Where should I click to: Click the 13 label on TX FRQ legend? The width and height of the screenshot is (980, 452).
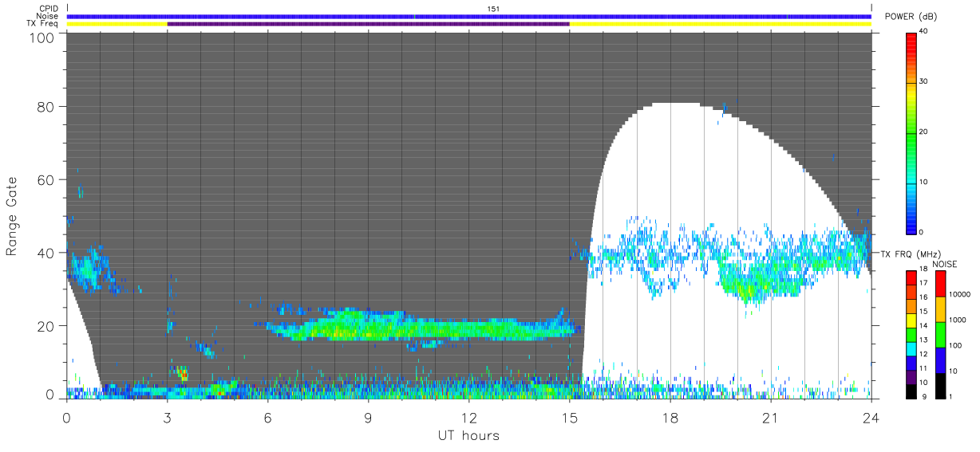(922, 340)
